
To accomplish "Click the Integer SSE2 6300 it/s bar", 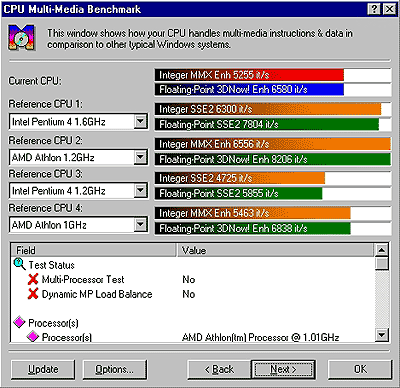I will pos(268,109).
